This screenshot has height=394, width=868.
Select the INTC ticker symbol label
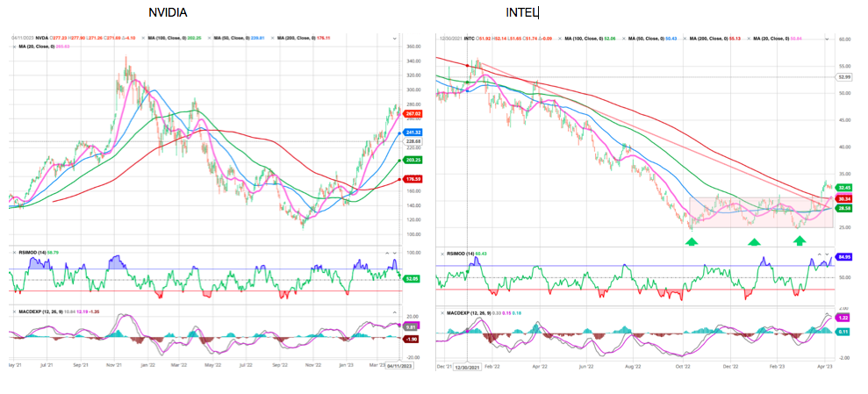tap(470, 39)
